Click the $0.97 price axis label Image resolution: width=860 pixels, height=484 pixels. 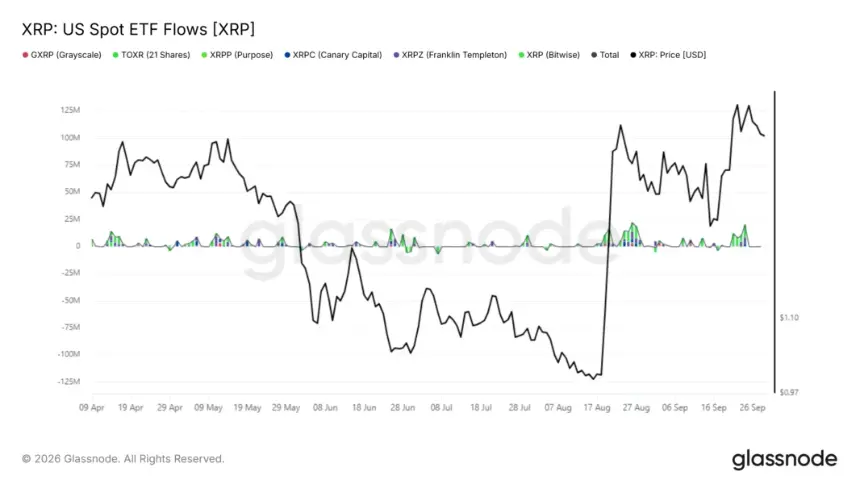click(789, 392)
